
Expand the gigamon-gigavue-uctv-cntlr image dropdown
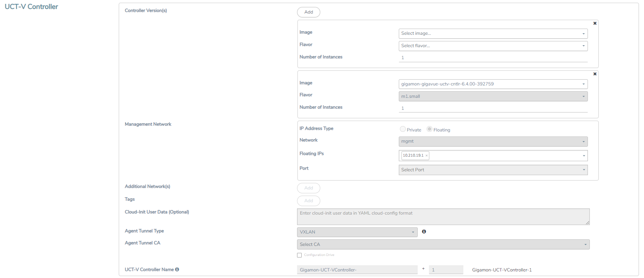[493, 84]
